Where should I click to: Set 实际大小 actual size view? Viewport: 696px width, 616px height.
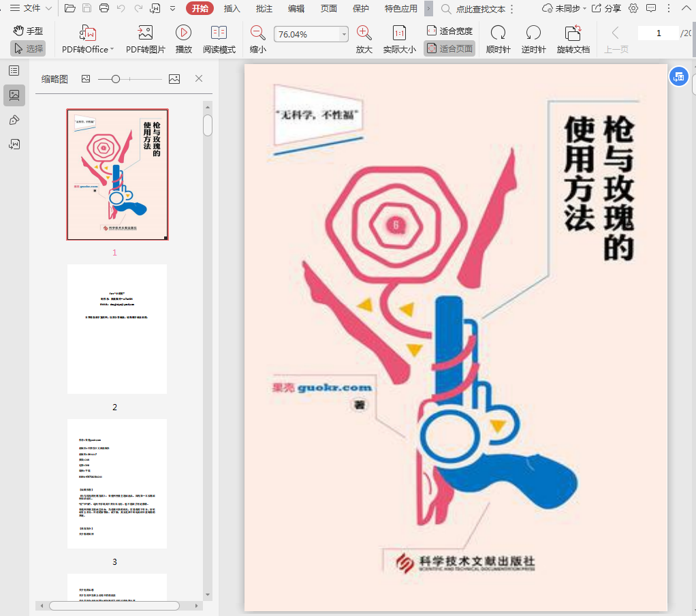(x=400, y=39)
